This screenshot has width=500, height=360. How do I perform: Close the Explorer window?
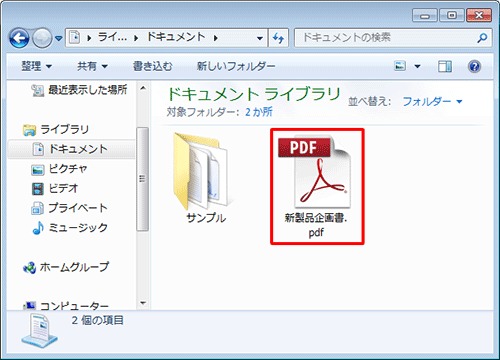pyautogui.click(x=479, y=15)
